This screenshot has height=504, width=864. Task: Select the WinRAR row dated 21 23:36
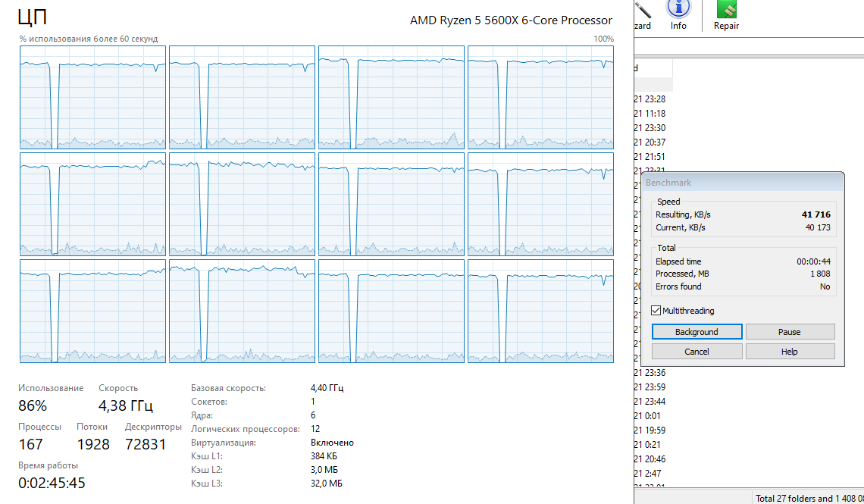click(650, 373)
